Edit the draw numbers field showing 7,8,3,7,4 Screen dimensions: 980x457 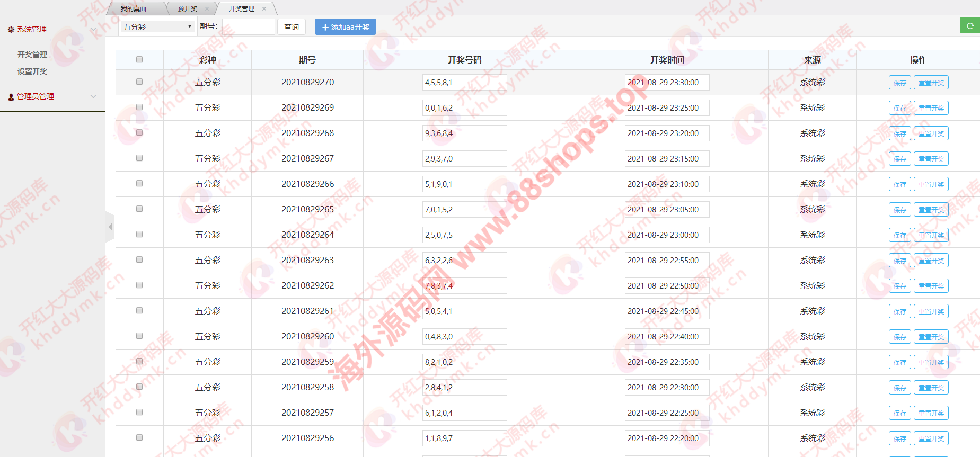(x=464, y=286)
